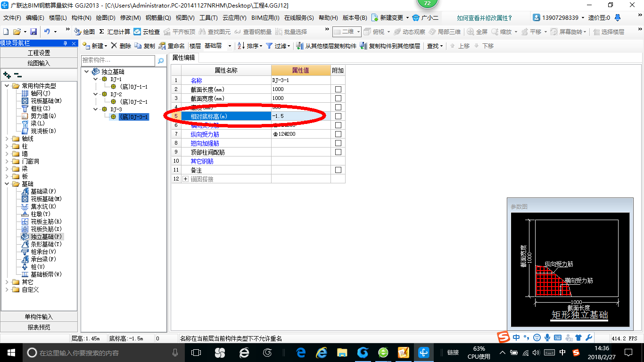Click the 矩形独立基础 parameter diagram
Screen dimensions: 644x362
[x=570, y=269]
